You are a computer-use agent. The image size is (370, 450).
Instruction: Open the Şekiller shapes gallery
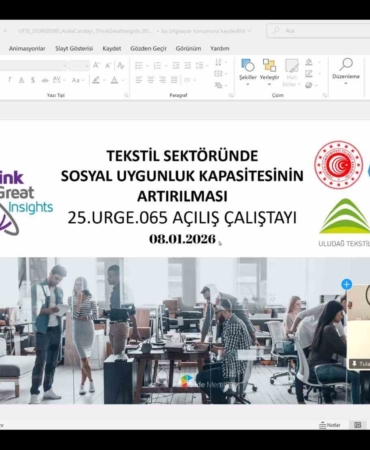click(248, 72)
